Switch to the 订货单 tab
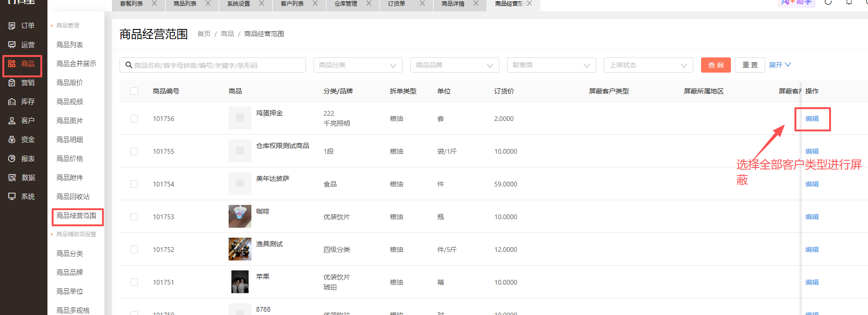 [x=397, y=3]
